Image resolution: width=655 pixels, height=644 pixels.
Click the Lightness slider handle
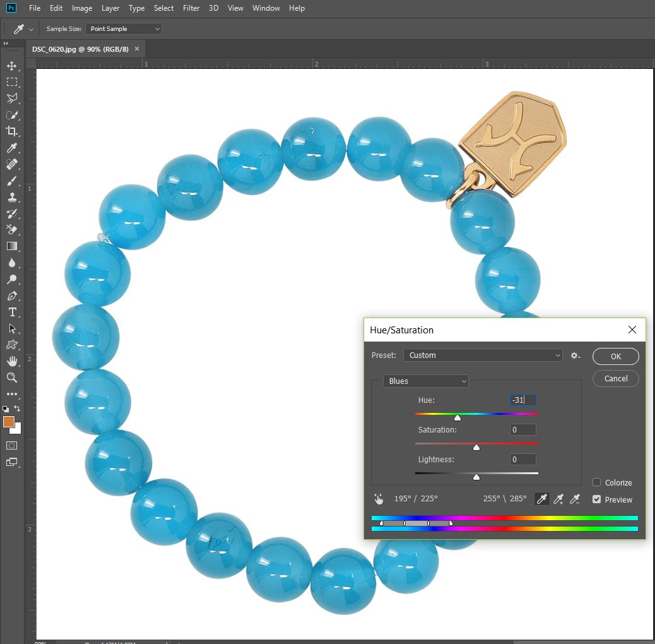476,477
